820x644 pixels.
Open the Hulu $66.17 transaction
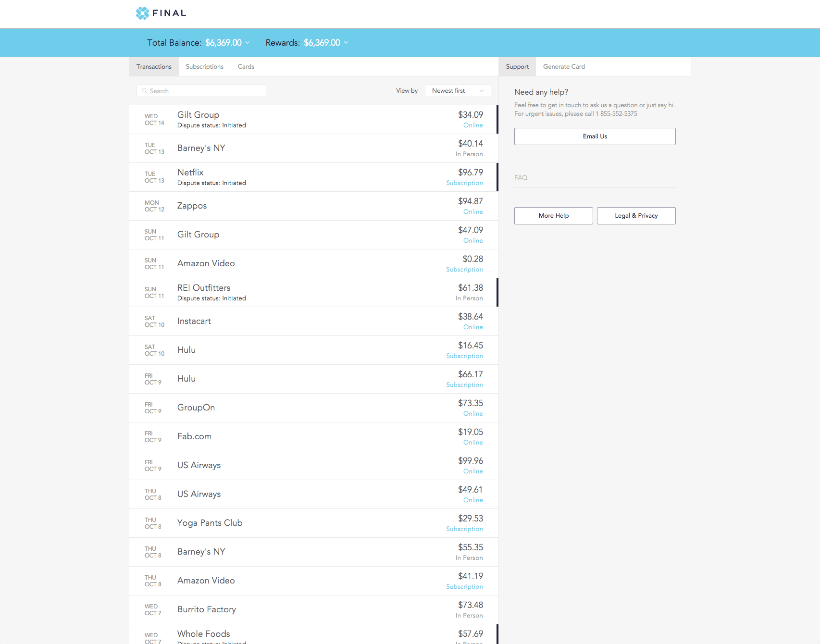pos(313,379)
